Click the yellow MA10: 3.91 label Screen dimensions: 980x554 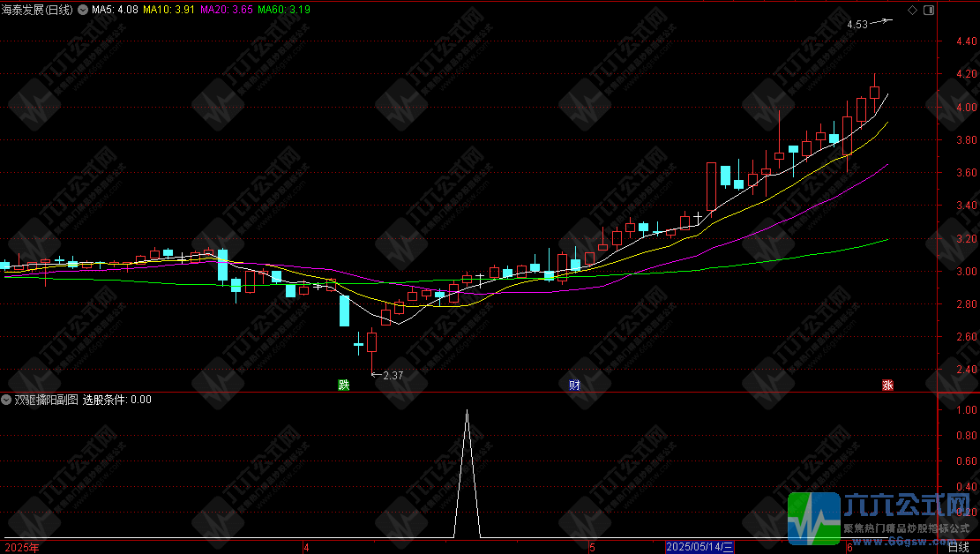pos(169,10)
